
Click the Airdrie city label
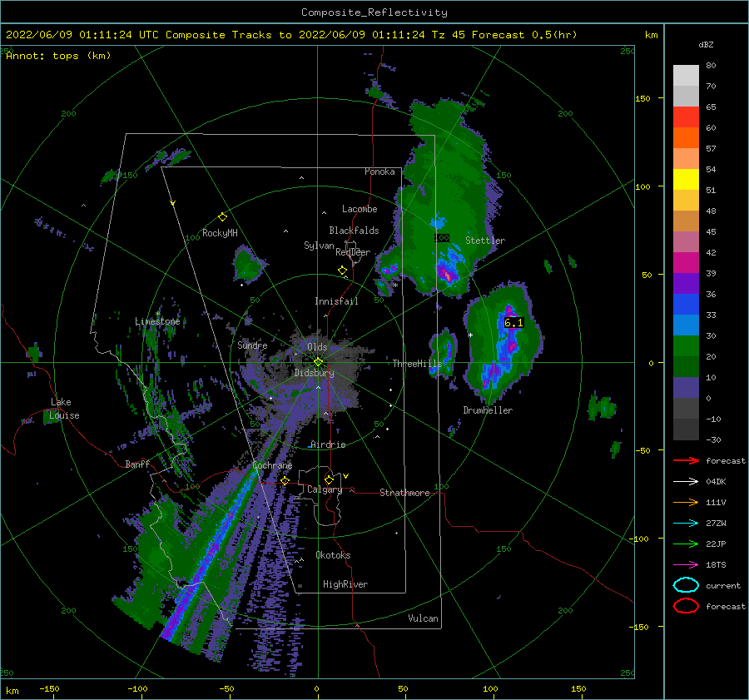coord(328,444)
